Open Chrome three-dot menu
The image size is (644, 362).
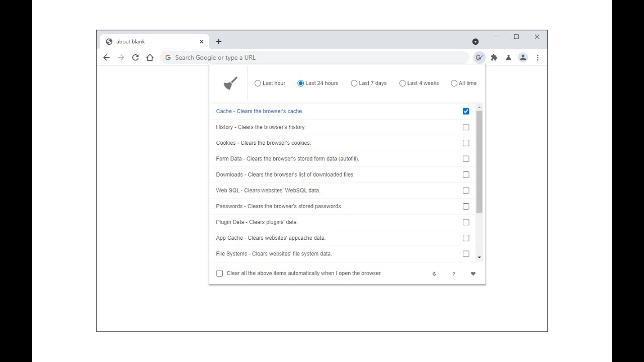tap(538, 58)
